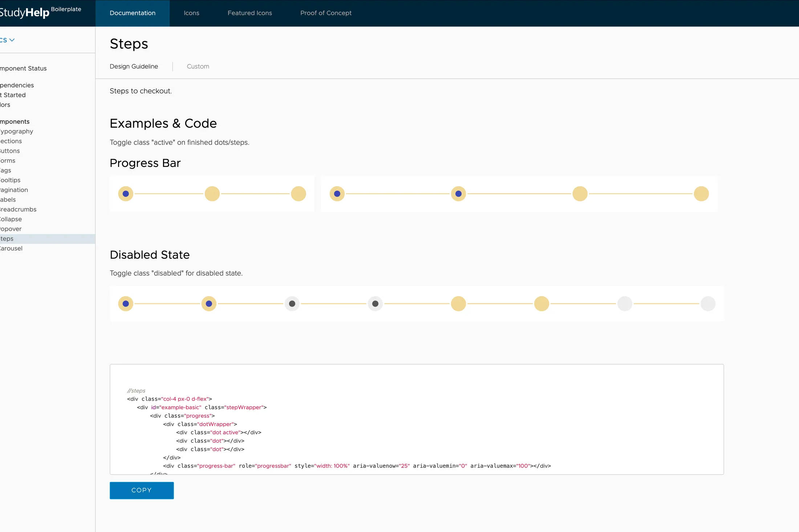The height and width of the screenshot is (532, 799).
Task: Click the last dot in four-step bar
Action: coord(701,194)
